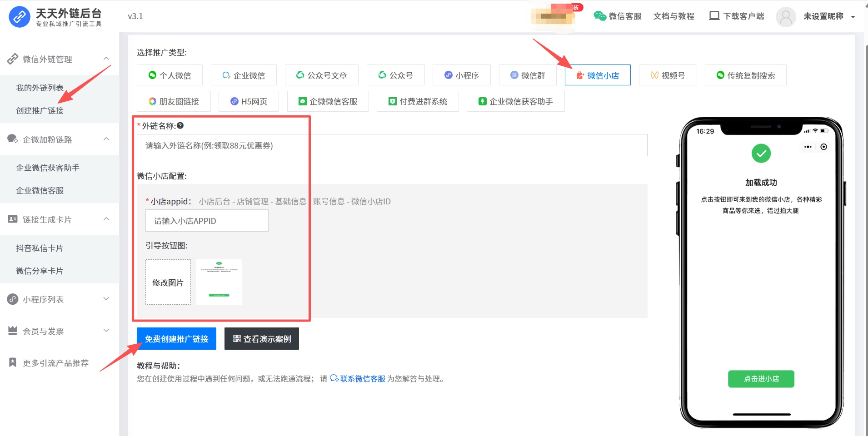Select the 企业微信 promotion type
The image size is (868, 436).
coord(244,75)
